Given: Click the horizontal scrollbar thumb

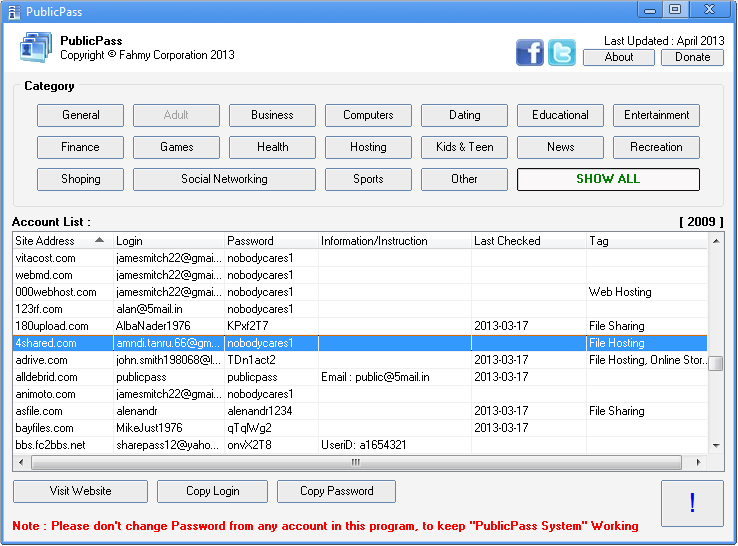Looking at the screenshot, I should pos(356,462).
